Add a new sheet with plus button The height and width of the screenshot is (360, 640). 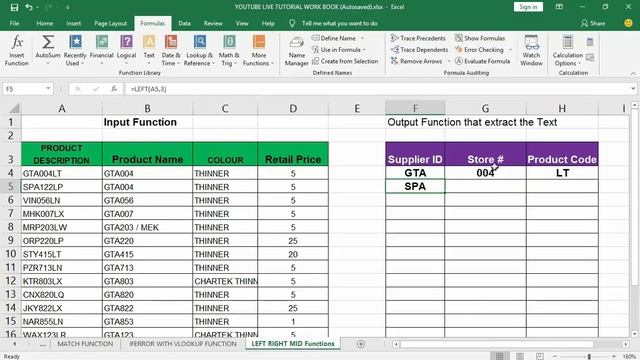(361, 344)
